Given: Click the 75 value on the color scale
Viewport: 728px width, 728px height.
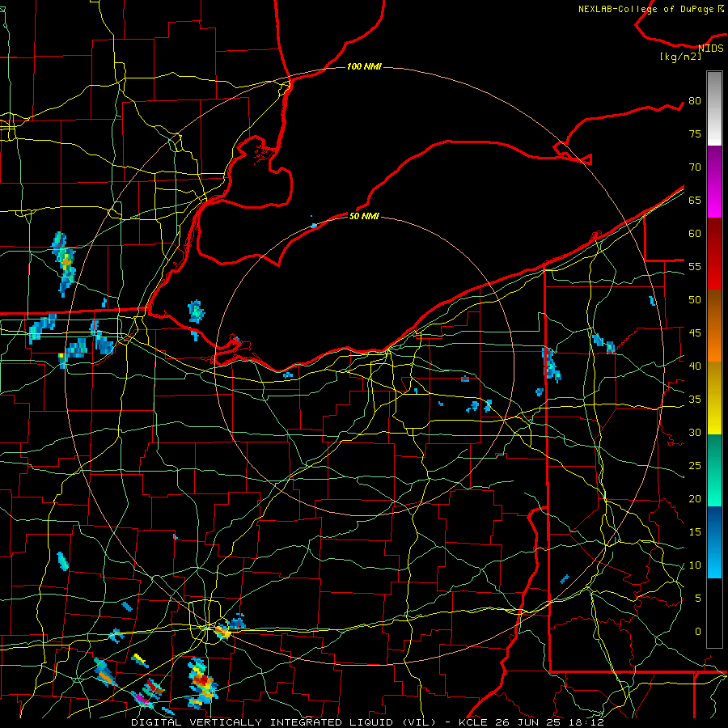Looking at the screenshot, I should 695,134.
